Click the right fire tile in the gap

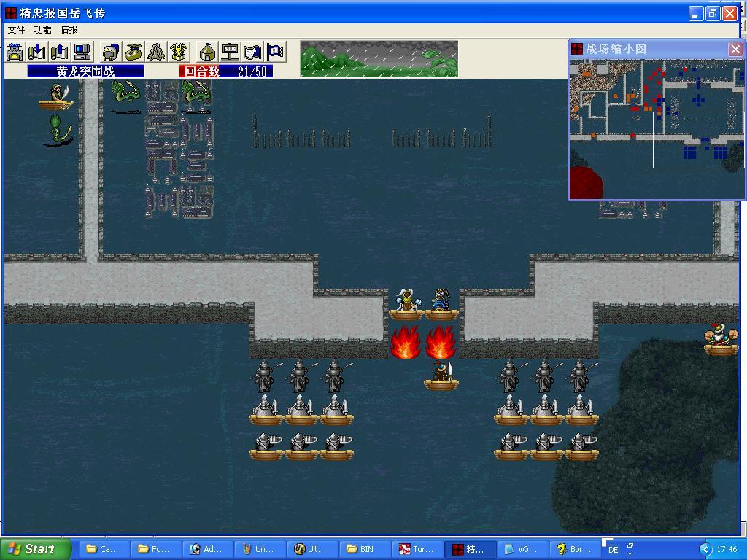(x=441, y=341)
